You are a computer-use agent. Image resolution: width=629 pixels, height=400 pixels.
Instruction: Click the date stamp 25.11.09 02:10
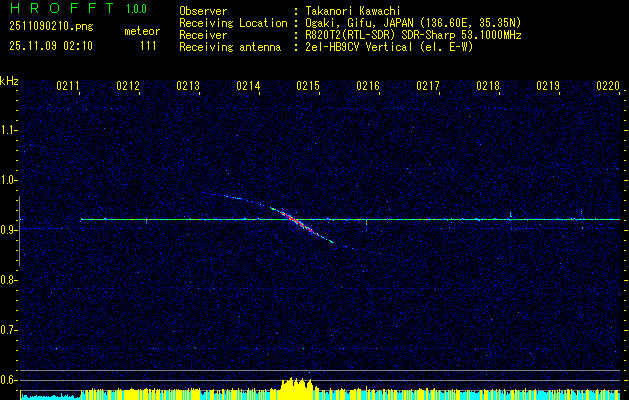[x=51, y=46]
